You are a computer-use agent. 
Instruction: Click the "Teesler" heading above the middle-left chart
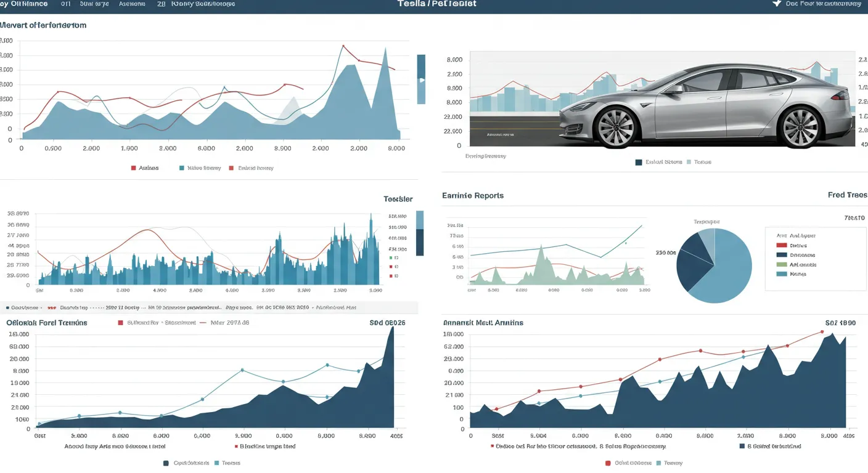tap(398, 199)
